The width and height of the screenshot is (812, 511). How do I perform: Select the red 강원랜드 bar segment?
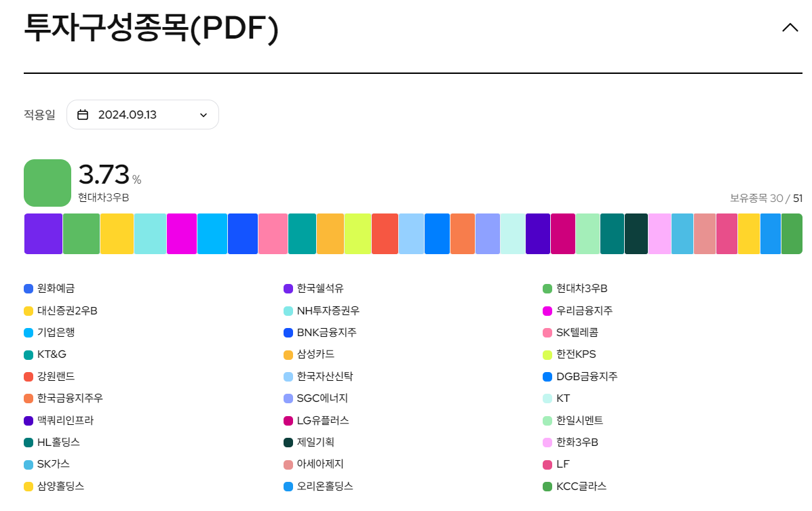coord(385,234)
